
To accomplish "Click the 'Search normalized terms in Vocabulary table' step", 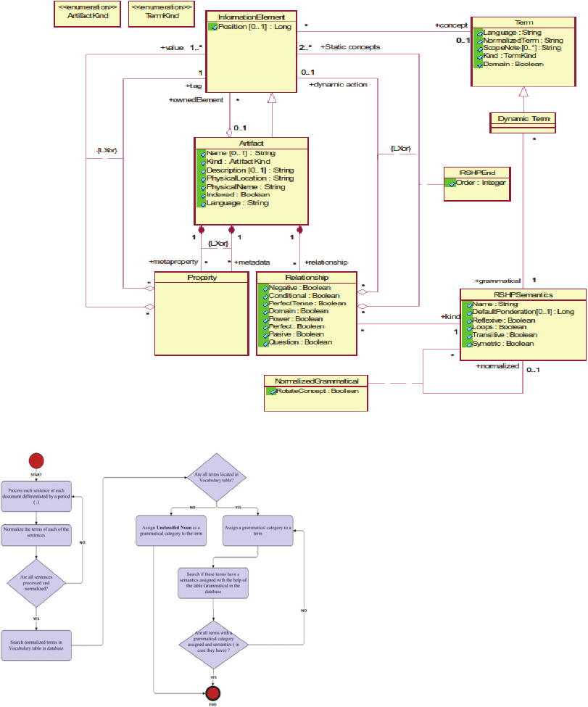I will pos(37,645).
